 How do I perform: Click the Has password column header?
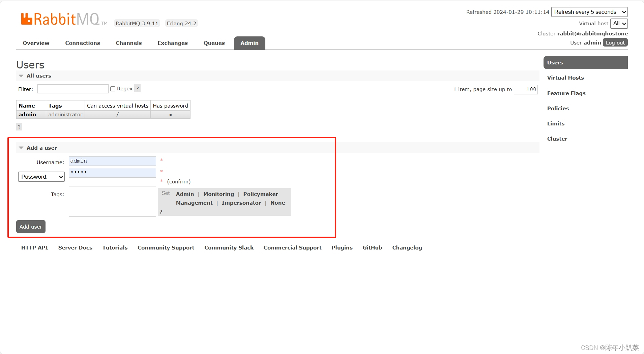click(x=171, y=106)
